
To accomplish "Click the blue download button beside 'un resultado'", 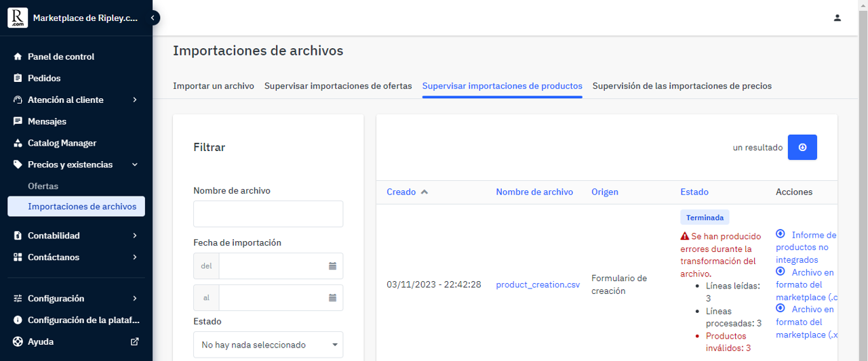I will (802, 147).
